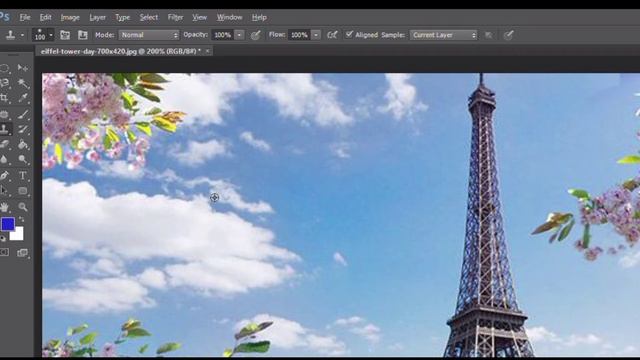Toggle the Brush panel
This screenshot has width=640, height=360.
(x=65, y=35)
